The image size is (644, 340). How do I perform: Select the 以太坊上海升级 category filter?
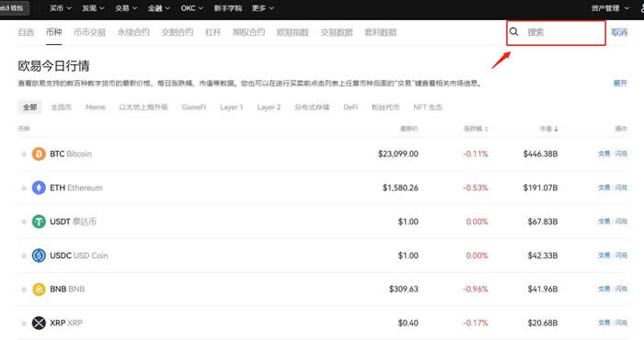[x=144, y=108]
